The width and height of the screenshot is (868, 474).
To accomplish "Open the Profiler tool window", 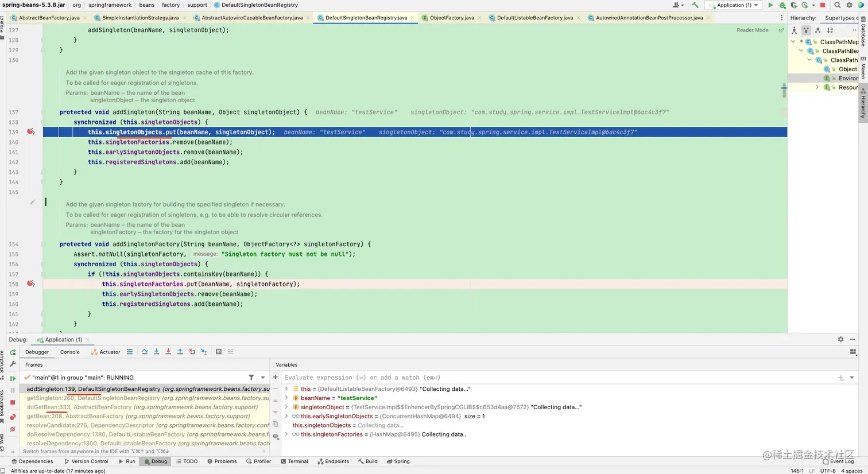I will tap(258, 461).
